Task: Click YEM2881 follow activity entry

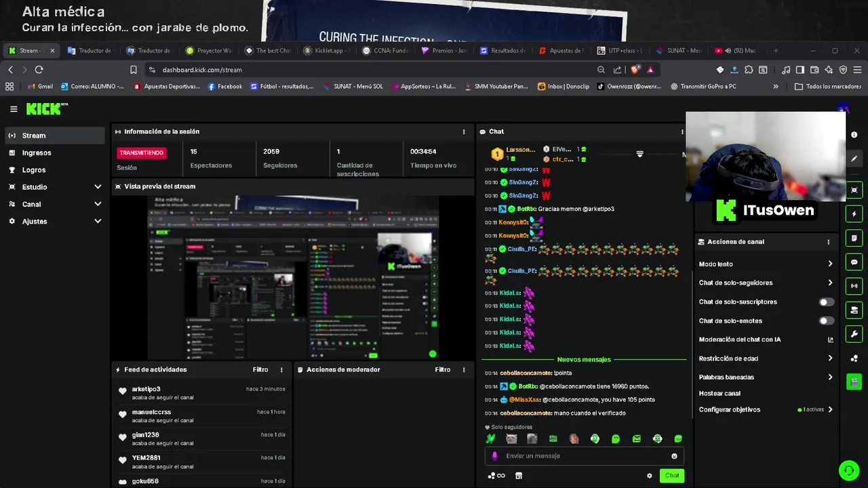Action: (202, 462)
